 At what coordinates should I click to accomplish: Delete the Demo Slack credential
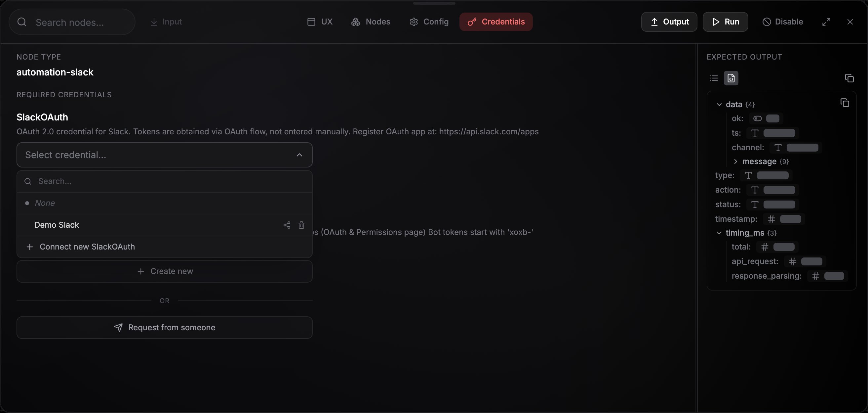pyautogui.click(x=301, y=225)
